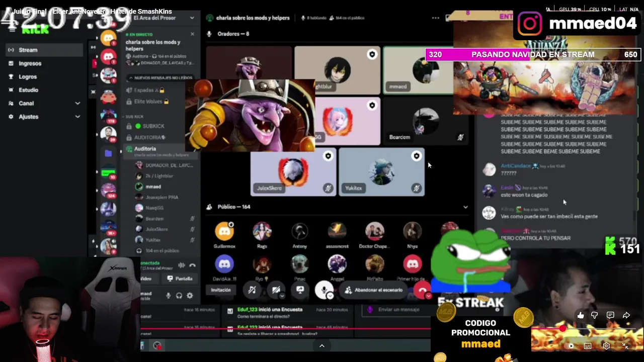The width and height of the screenshot is (644, 362).
Task: Toggle microphone in stage controls
Action: click(324, 290)
